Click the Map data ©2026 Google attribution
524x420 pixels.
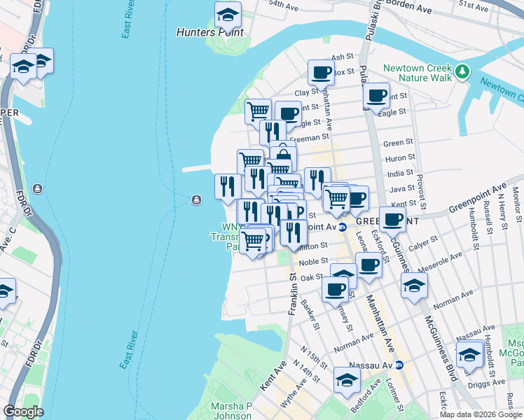481,415
